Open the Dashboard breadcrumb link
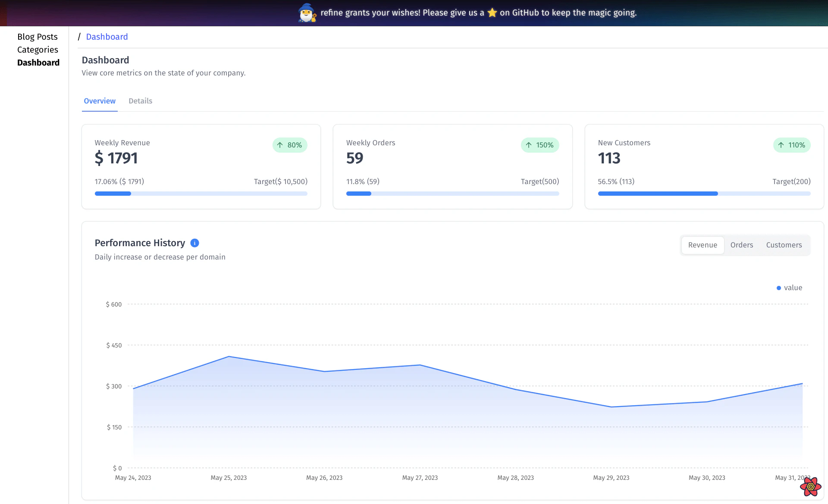828x504 pixels. (x=107, y=37)
